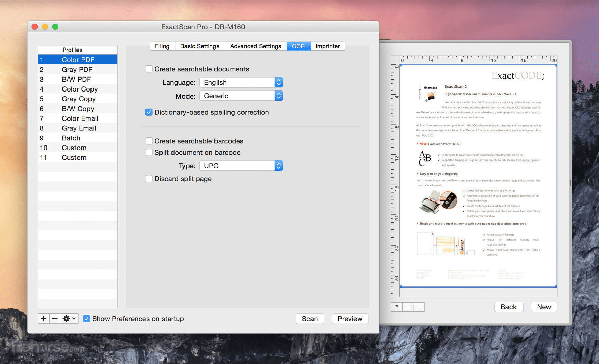The image size is (599, 364).
Task: Maximize ExactScan Pro with the green button
Action: 55,27
